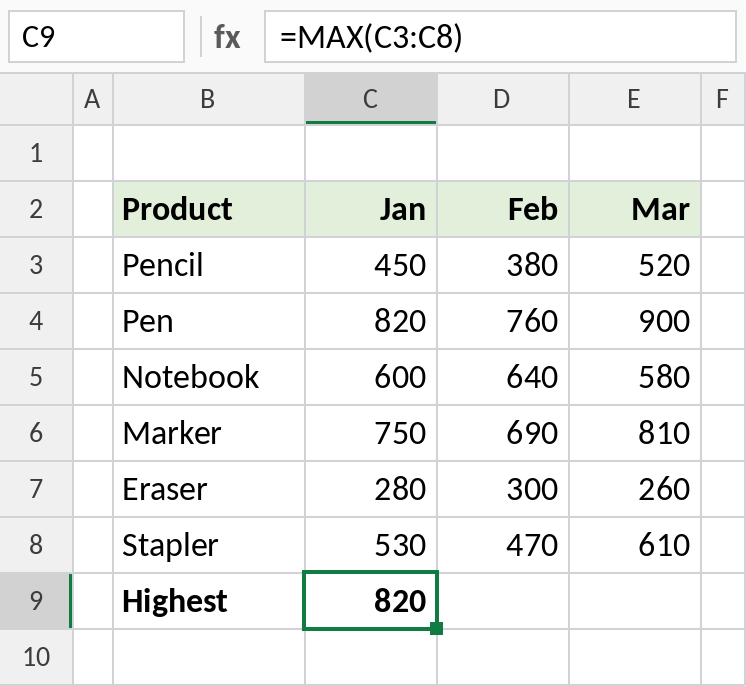Click Stapler's Jan value 530
The image size is (746, 686).
(x=371, y=545)
